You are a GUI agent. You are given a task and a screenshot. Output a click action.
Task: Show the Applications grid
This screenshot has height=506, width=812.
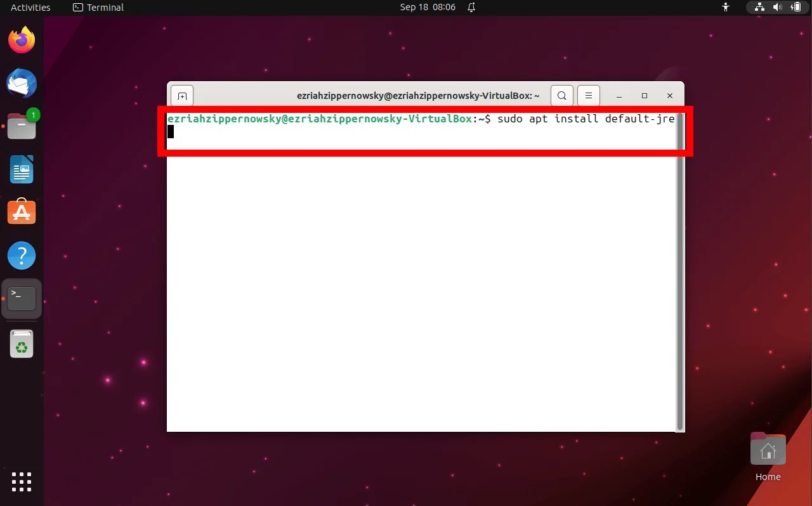(x=21, y=482)
